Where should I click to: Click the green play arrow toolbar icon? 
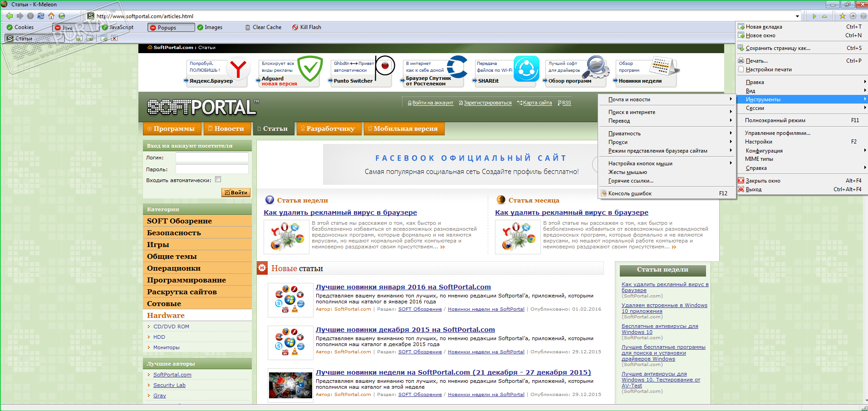(x=814, y=16)
